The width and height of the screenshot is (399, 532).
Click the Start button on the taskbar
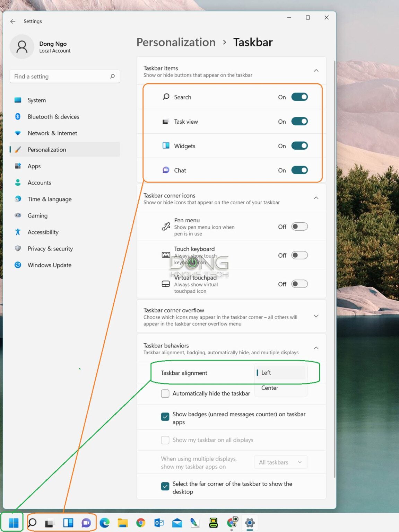13,522
